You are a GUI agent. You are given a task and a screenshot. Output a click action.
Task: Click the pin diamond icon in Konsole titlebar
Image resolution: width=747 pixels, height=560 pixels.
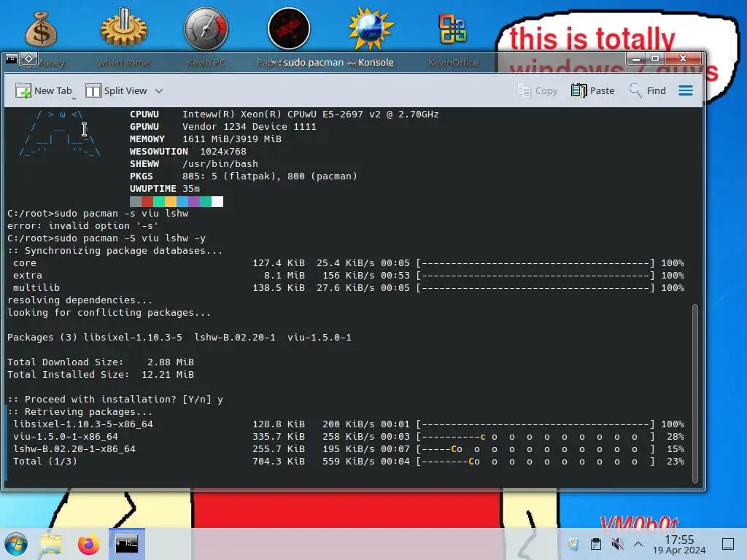pos(28,59)
